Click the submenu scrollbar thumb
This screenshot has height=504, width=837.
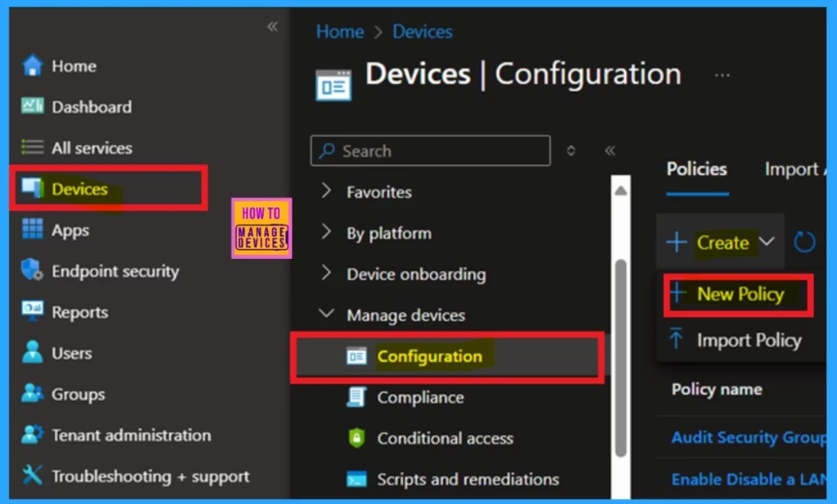620,359
